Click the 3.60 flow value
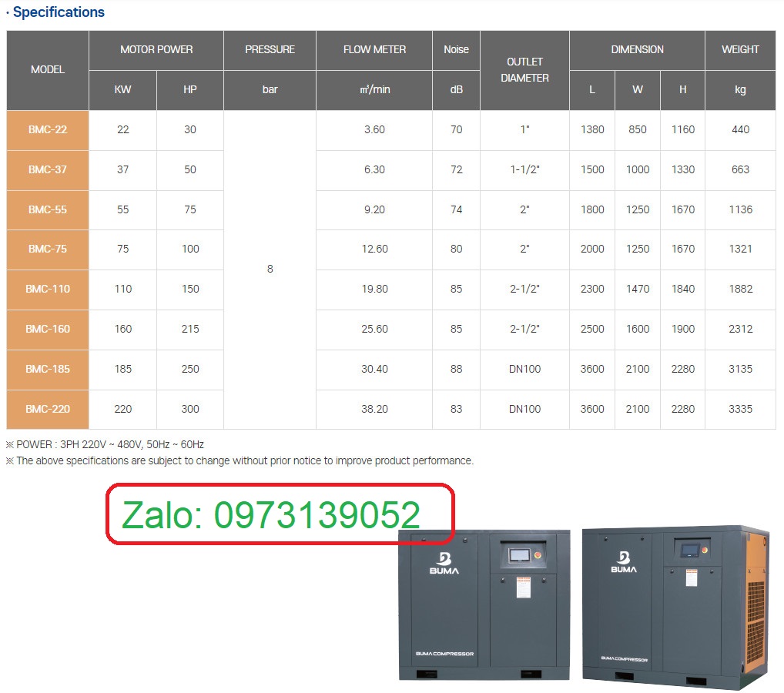This screenshot has height=693, width=784. [374, 129]
